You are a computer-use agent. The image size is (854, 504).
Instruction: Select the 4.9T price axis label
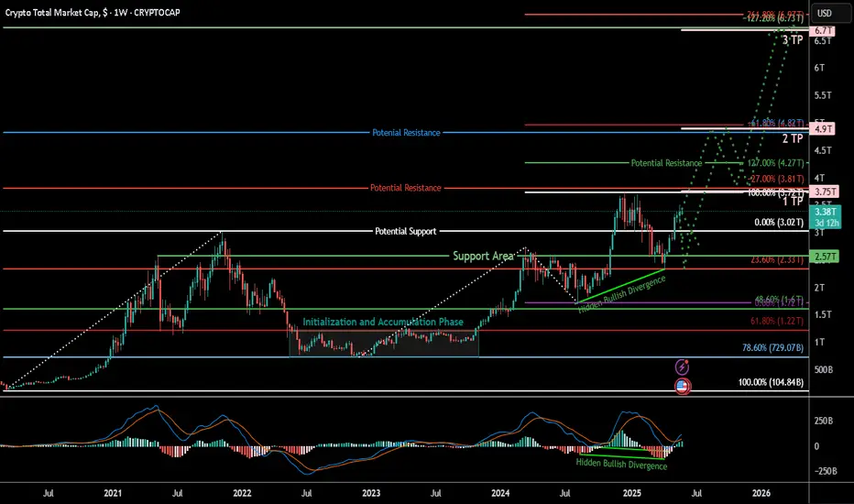(x=823, y=128)
